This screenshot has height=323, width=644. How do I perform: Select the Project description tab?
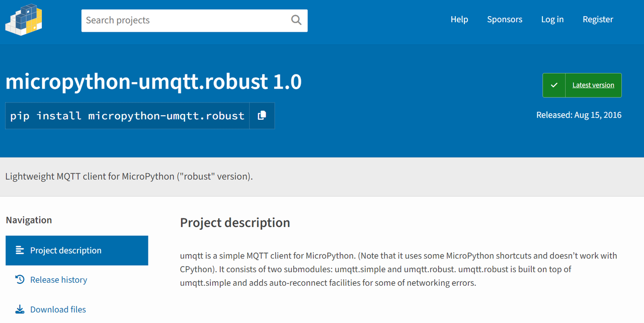[77, 251]
